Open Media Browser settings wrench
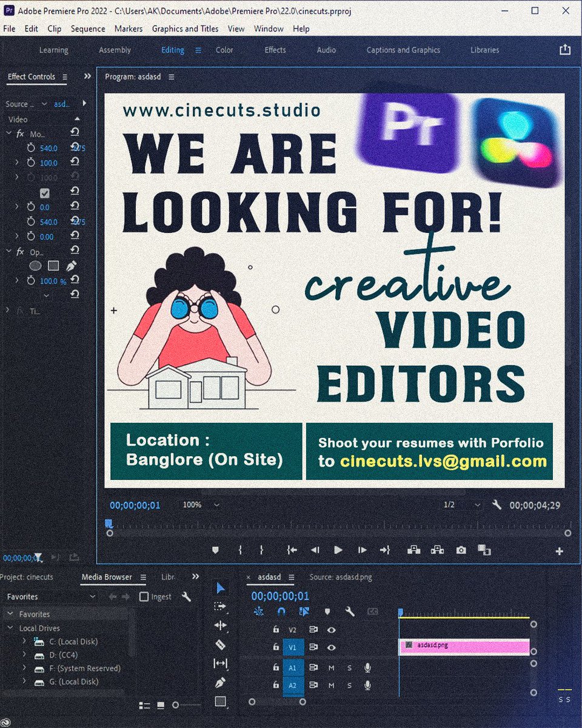Image resolution: width=582 pixels, height=728 pixels. (x=187, y=596)
